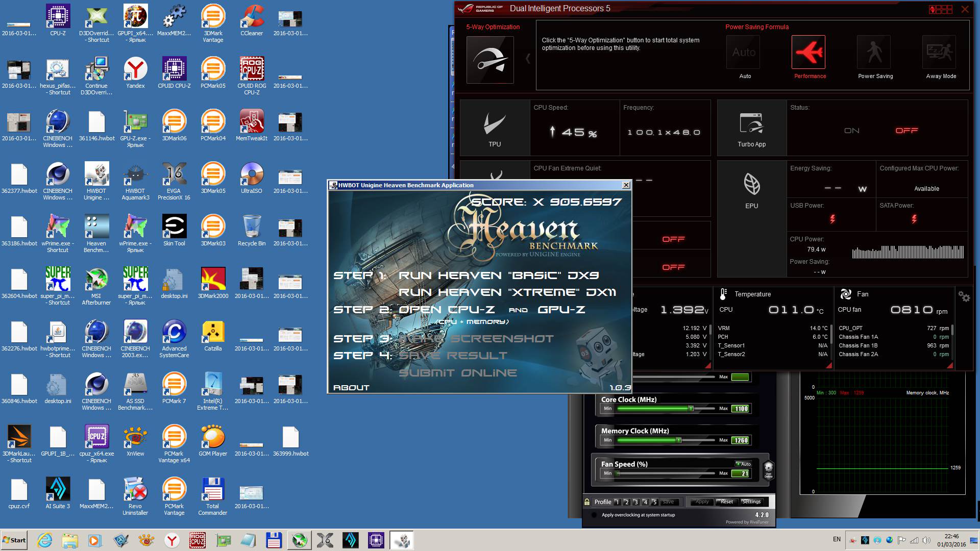The width and height of the screenshot is (980, 551).
Task: Open monitoring settings gear in AI Suite
Action: [964, 296]
